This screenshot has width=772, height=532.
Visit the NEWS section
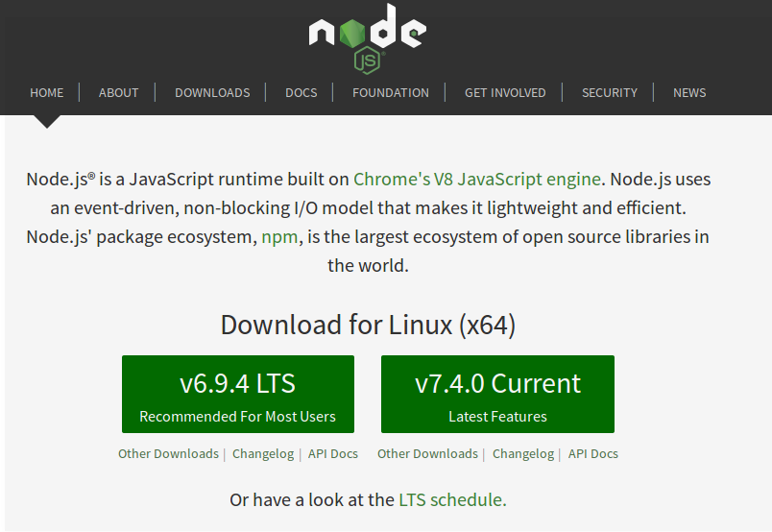[x=689, y=92]
